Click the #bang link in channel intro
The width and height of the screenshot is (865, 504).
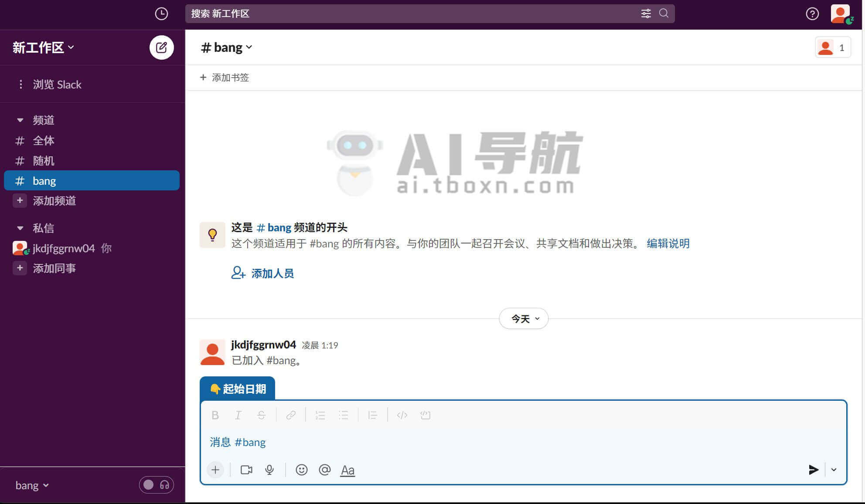tap(274, 227)
